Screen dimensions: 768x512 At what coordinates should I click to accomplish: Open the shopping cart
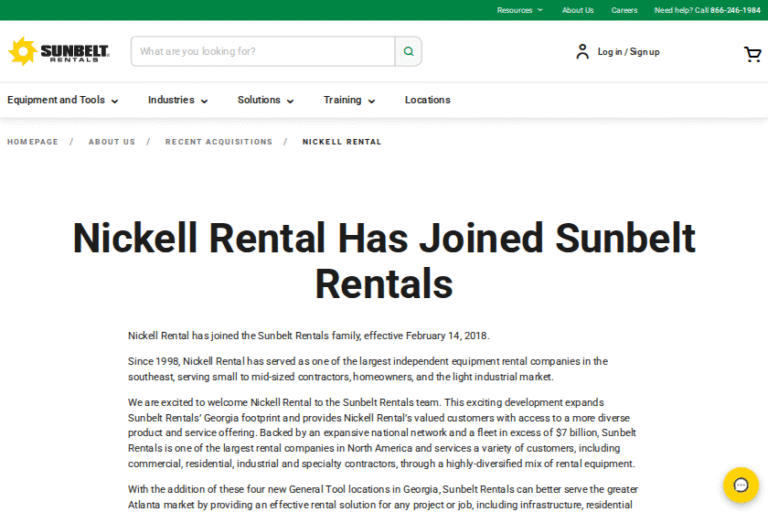coord(752,54)
